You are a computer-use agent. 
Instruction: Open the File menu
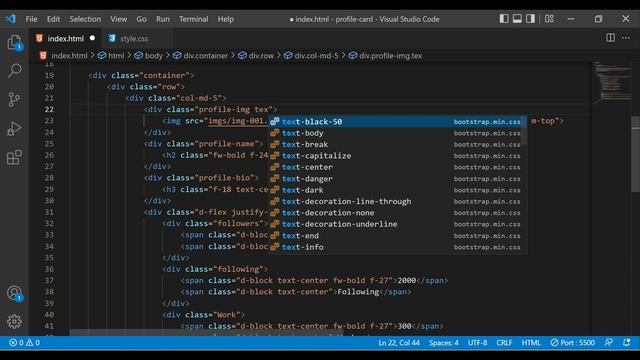point(31,19)
